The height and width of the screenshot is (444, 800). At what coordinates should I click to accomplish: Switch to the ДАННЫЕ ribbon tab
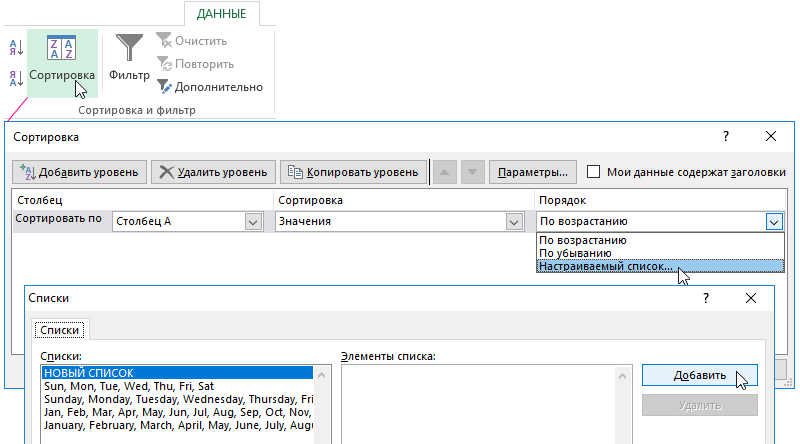(x=221, y=14)
